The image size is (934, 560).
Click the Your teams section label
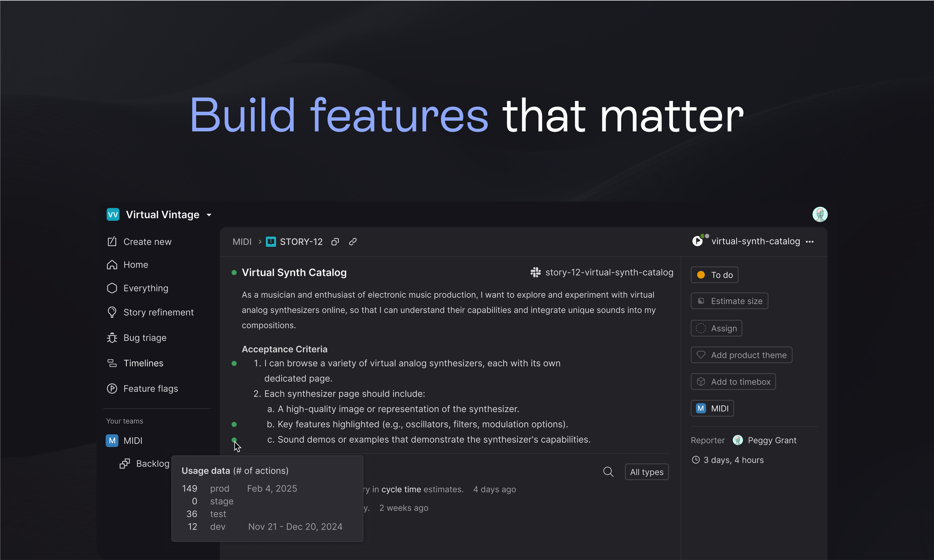pyautogui.click(x=124, y=421)
